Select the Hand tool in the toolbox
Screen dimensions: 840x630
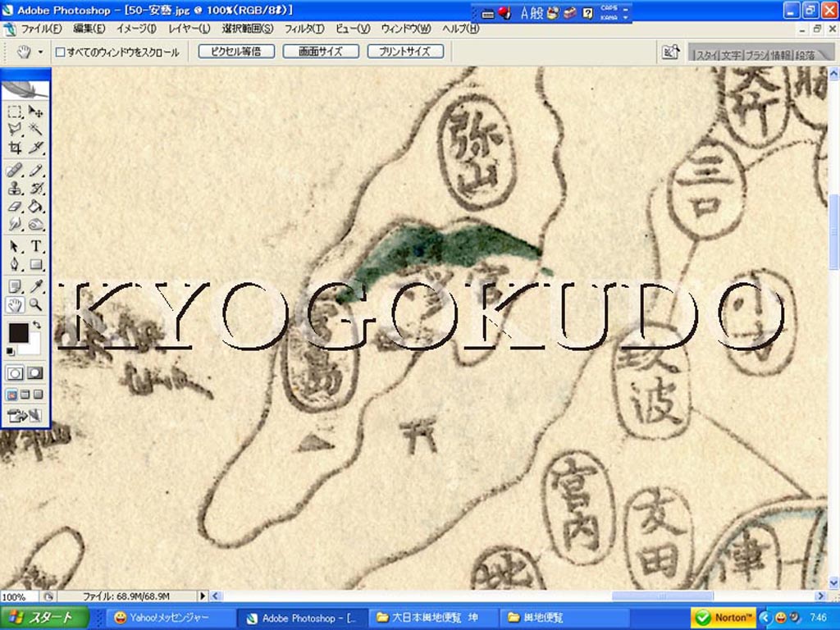(x=15, y=305)
